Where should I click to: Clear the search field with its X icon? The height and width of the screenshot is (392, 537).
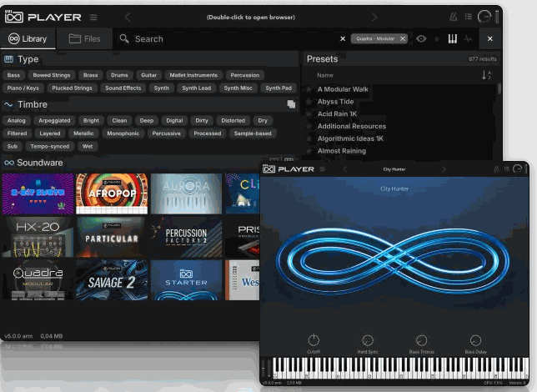343,38
